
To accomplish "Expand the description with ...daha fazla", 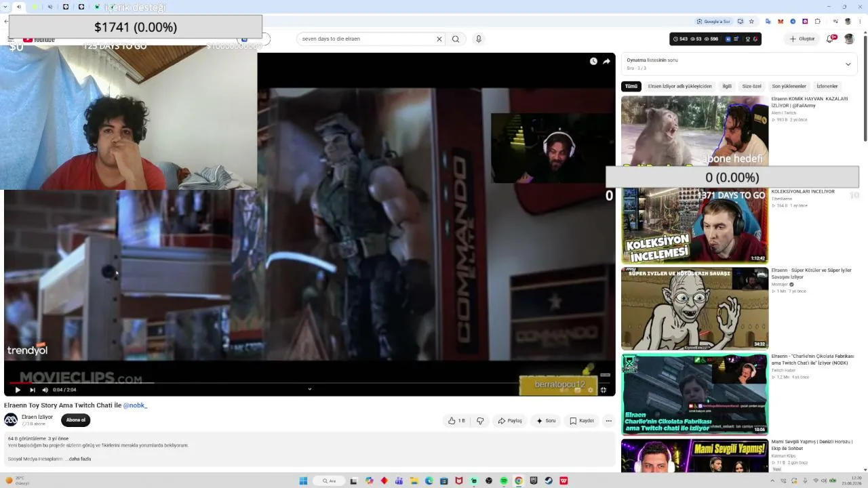I will [78, 459].
